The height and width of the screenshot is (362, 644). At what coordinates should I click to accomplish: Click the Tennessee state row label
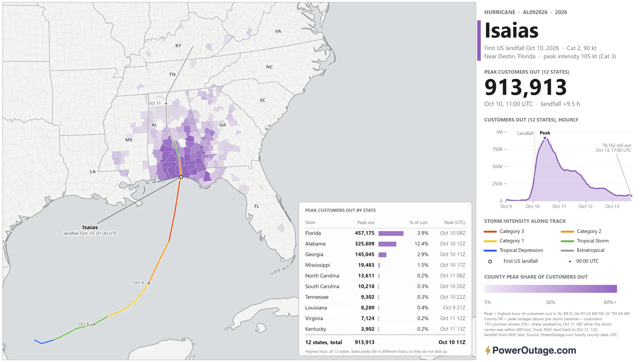click(x=317, y=297)
